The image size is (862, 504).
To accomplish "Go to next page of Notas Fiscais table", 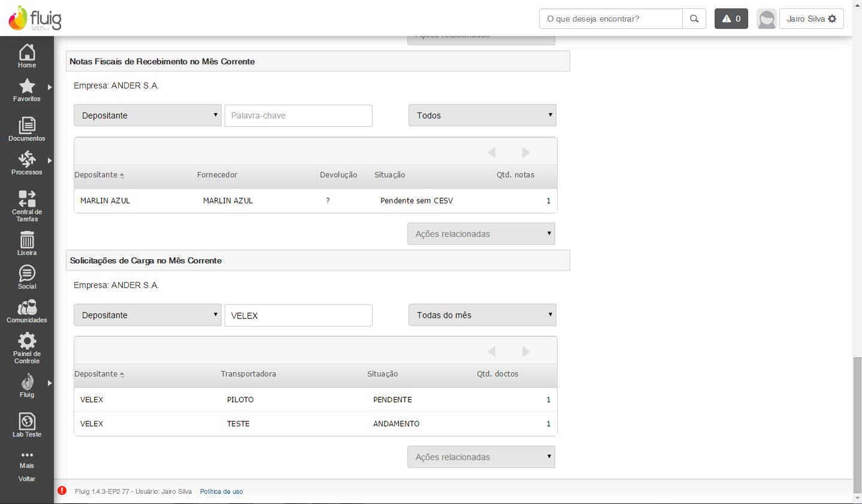I will tap(526, 153).
